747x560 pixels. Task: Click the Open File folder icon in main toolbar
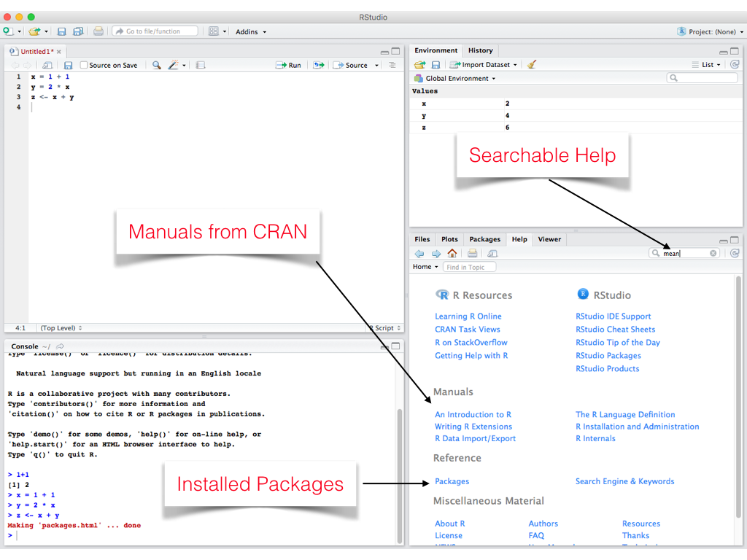tap(34, 31)
